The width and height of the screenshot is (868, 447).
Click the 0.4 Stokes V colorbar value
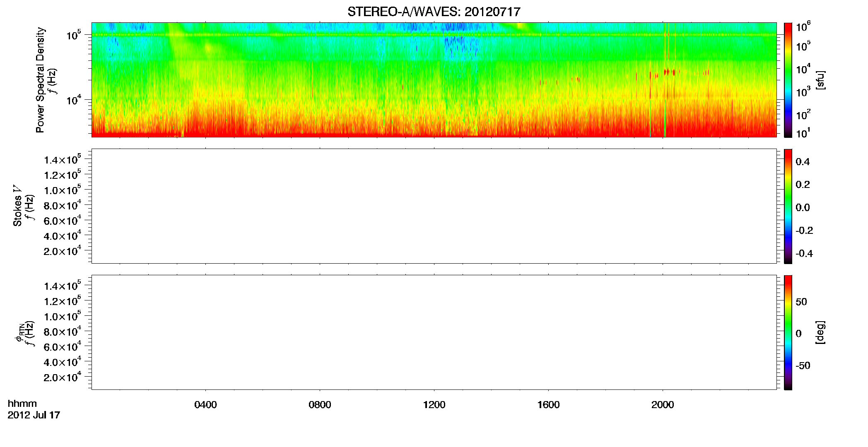point(803,162)
